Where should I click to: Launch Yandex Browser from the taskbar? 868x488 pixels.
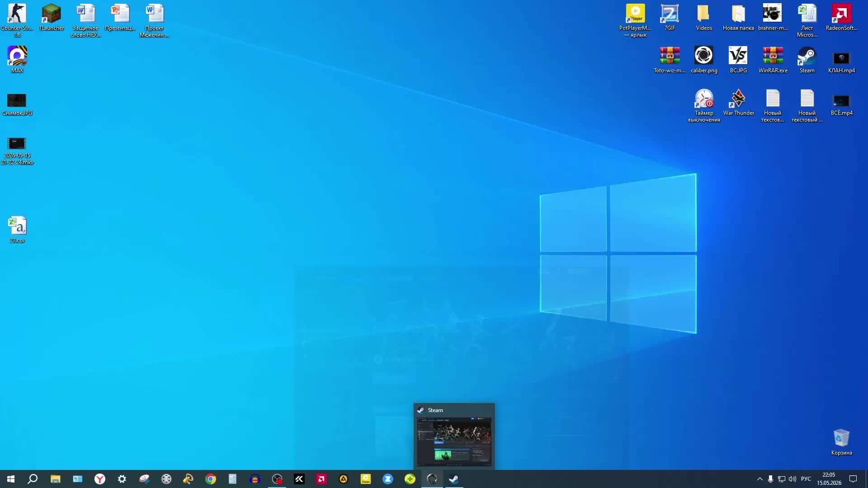pos(99,479)
